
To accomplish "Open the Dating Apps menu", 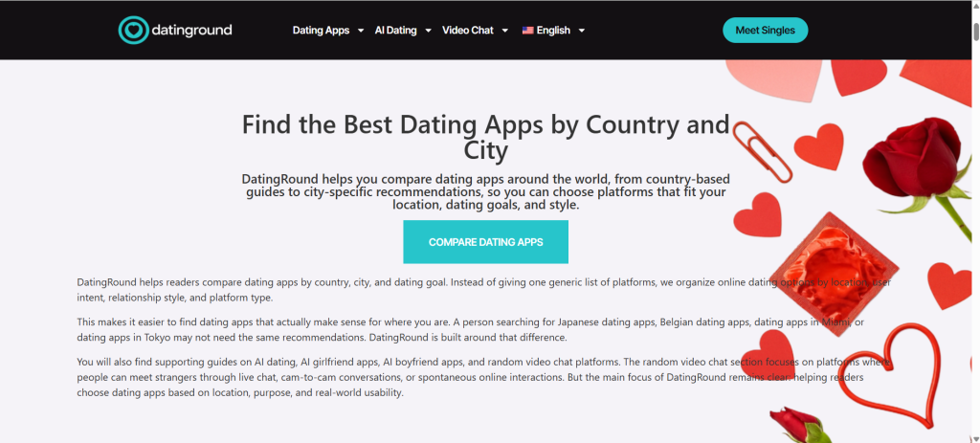I will (x=321, y=30).
